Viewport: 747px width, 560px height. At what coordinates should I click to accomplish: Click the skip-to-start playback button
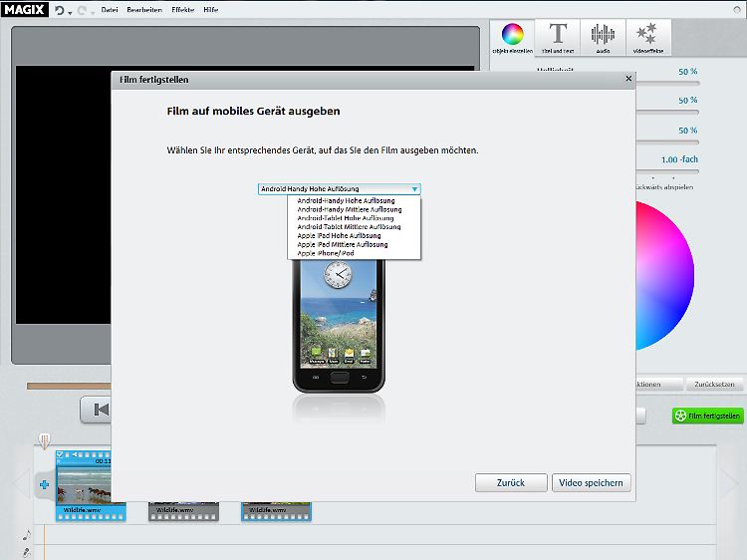pyautogui.click(x=96, y=410)
